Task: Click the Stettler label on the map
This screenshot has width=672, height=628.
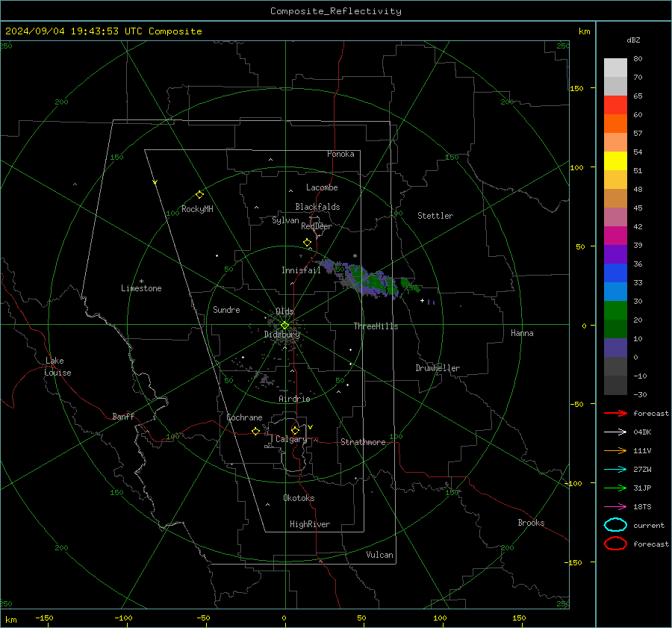Action: point(435,216)
